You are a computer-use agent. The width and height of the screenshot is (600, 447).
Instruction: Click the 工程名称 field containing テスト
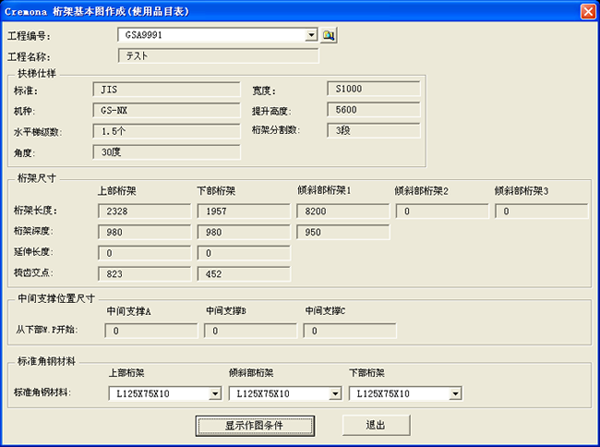217,56
